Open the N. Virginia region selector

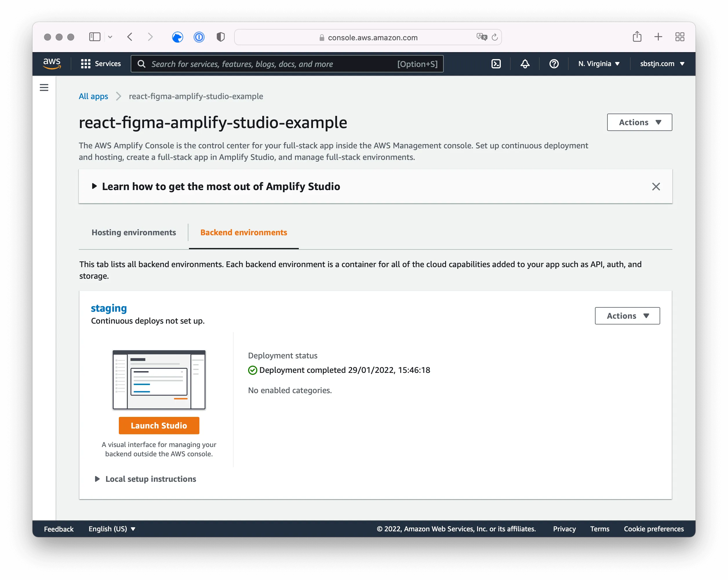(598, 63)
